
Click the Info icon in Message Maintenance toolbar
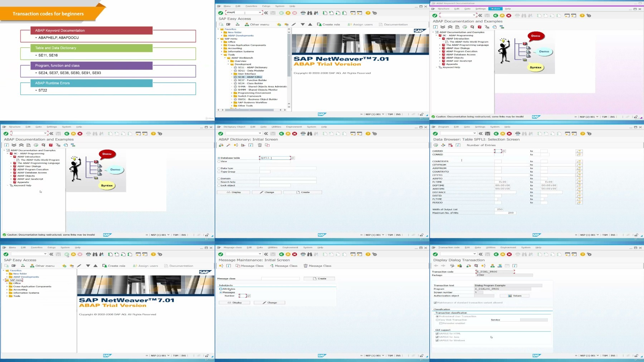[x=228, y=266]
